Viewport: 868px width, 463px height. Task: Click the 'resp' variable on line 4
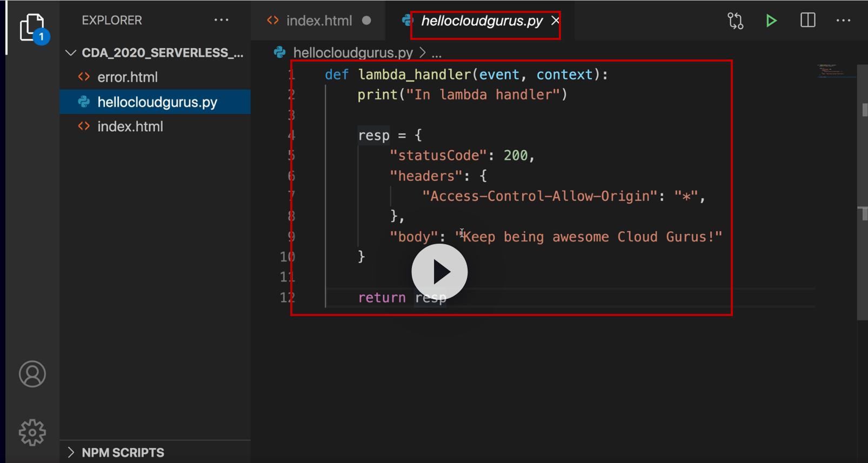373,136
